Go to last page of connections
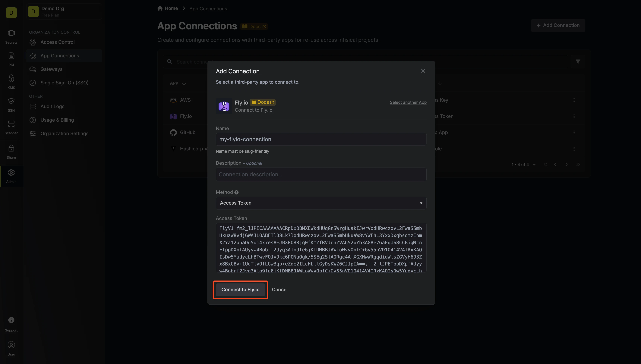Viewport: 641px width, 364px height. click(578, 165)
